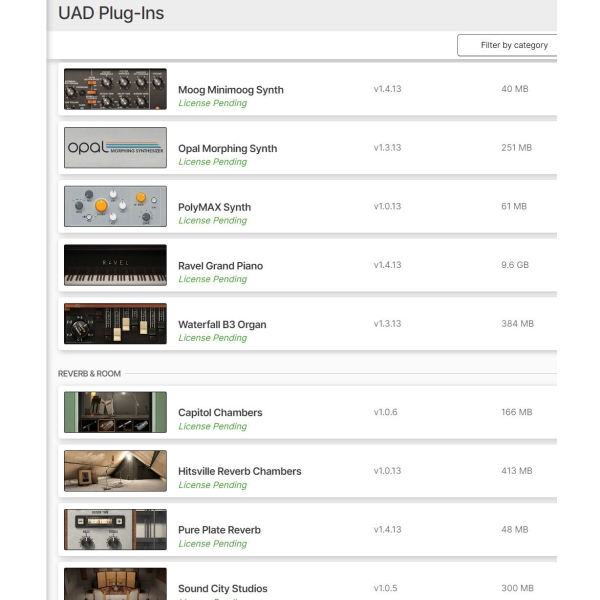Screen dimensions: 600x600
Task: Click the Waterfall B3 Organ title
Action: [x=222, y=324]
